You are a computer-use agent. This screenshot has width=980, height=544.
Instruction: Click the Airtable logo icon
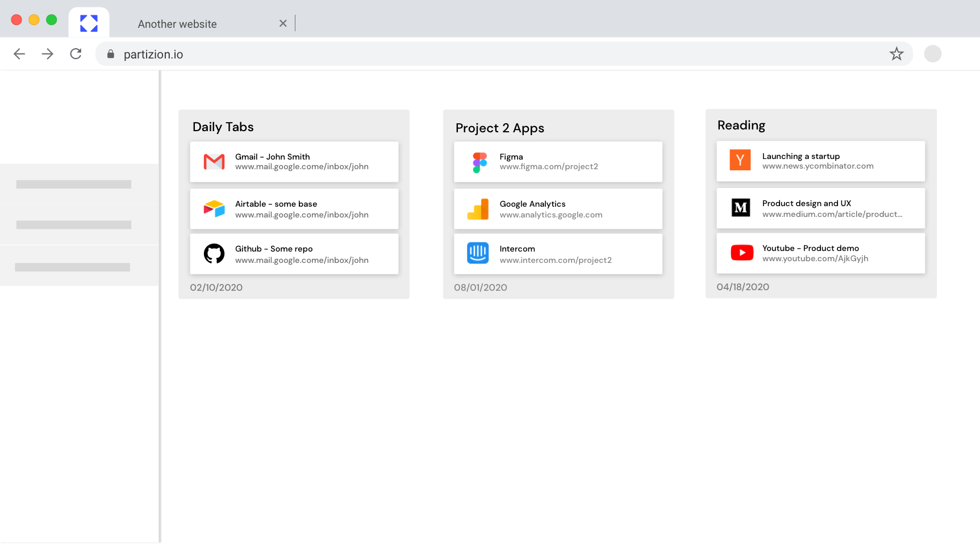[214, 208]
